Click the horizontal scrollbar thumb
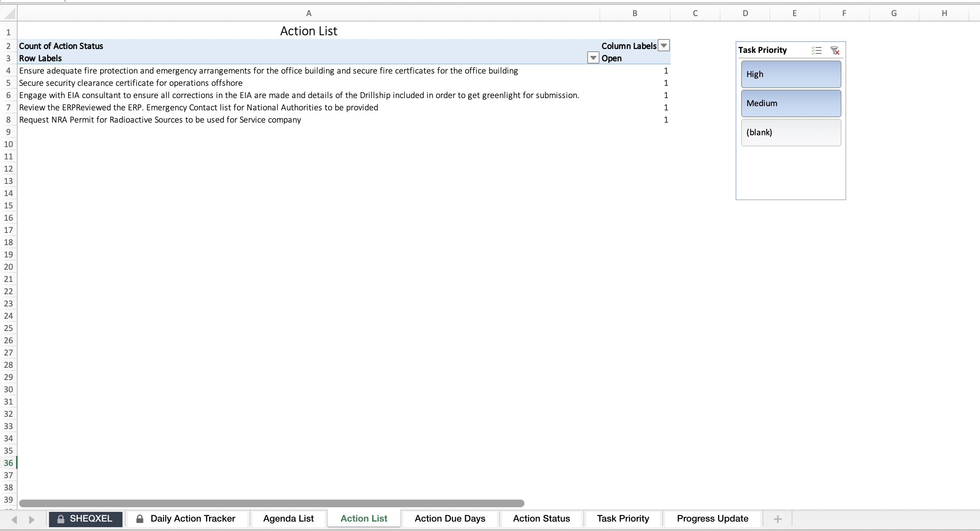The width and height of the screenshot is (980, 531). pos(271,503)
